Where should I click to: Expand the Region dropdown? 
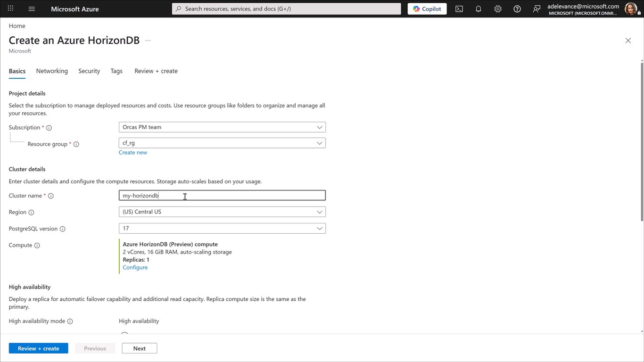tap(222, 212)
